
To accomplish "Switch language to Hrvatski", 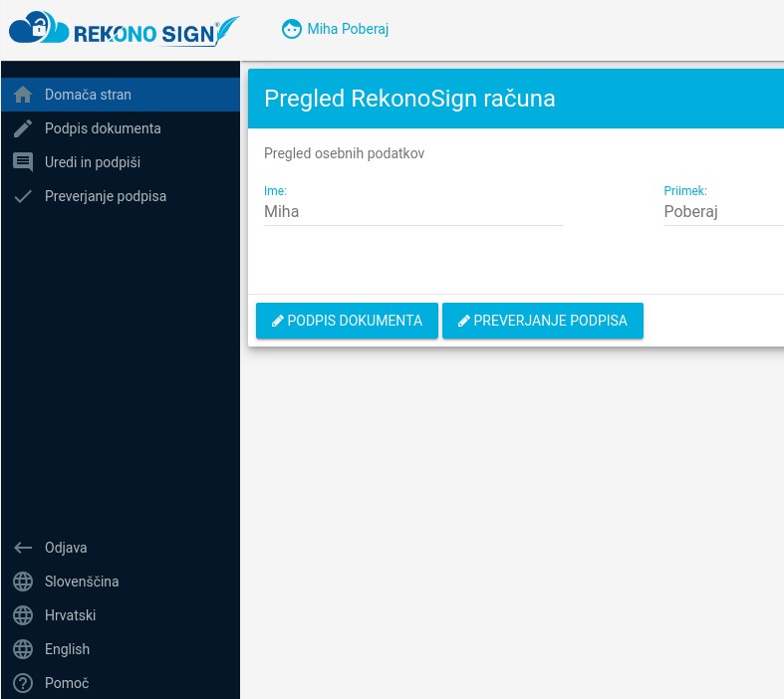I will [121, 615].
